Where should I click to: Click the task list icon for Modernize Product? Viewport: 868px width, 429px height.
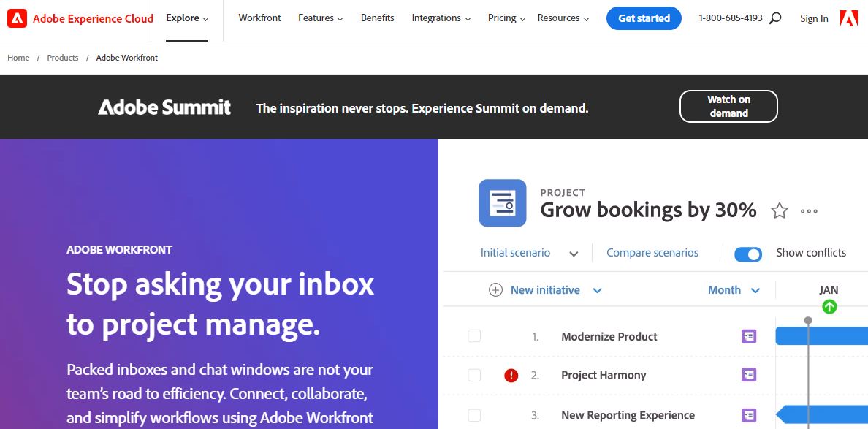[748, 335]
